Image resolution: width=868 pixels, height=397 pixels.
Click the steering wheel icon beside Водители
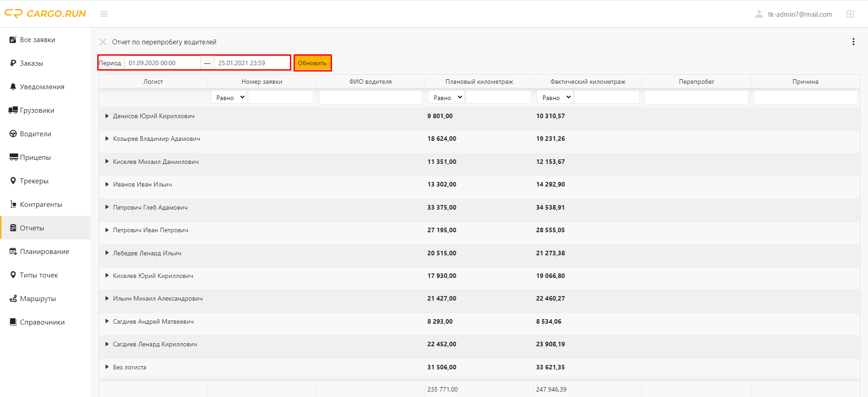(x=13, y=134)
